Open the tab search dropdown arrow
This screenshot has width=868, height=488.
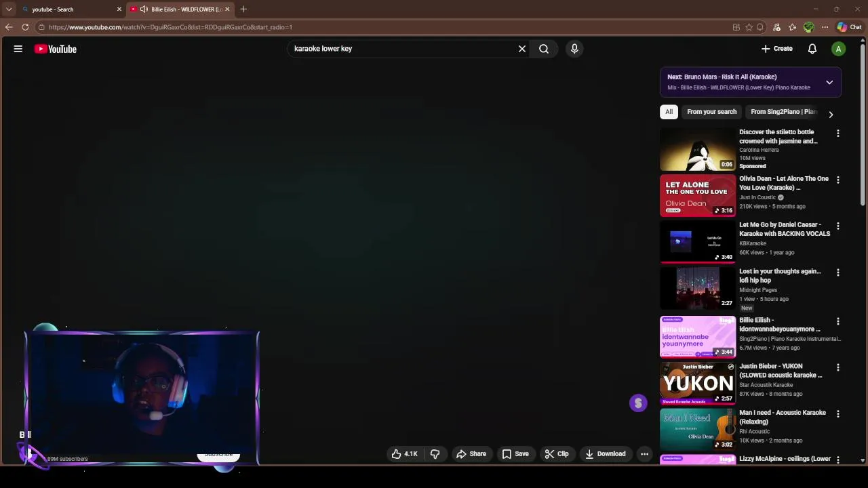[x=9, y=9]
